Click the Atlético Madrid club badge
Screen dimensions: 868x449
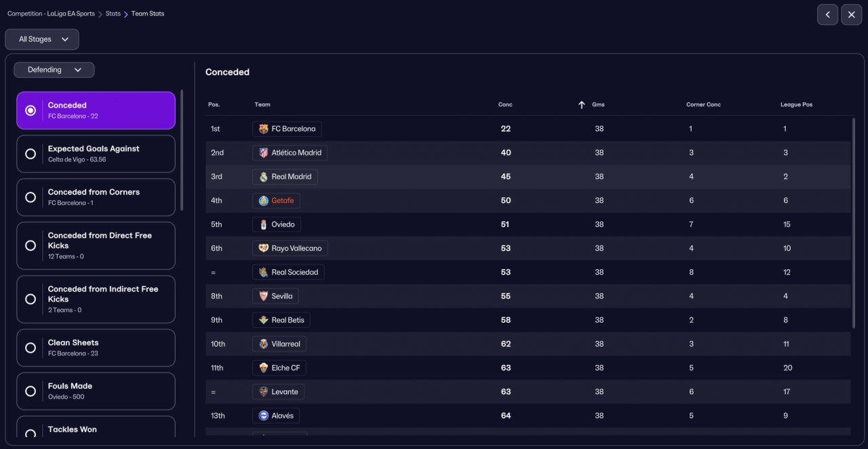coord(264,153)
